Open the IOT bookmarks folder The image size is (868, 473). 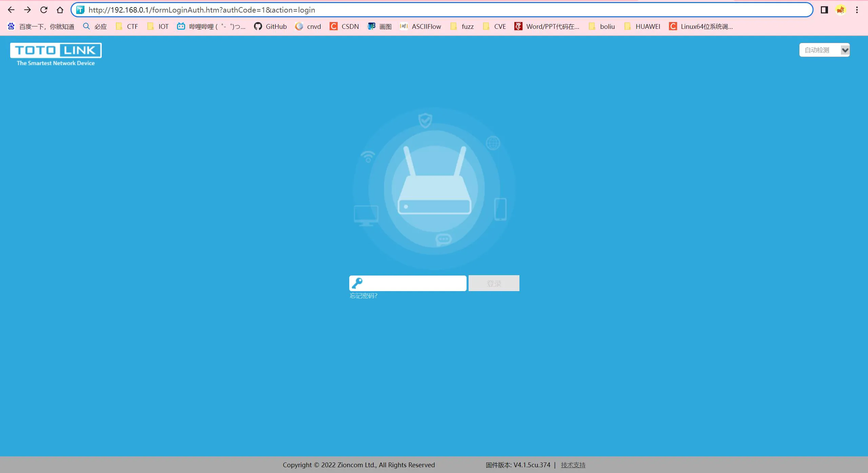[158, 26]
